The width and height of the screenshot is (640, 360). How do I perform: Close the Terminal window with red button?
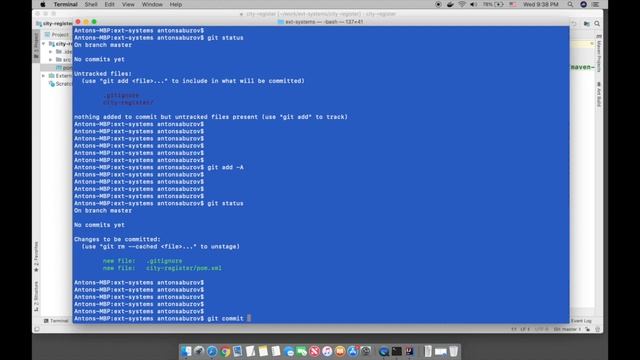(78, 22)
